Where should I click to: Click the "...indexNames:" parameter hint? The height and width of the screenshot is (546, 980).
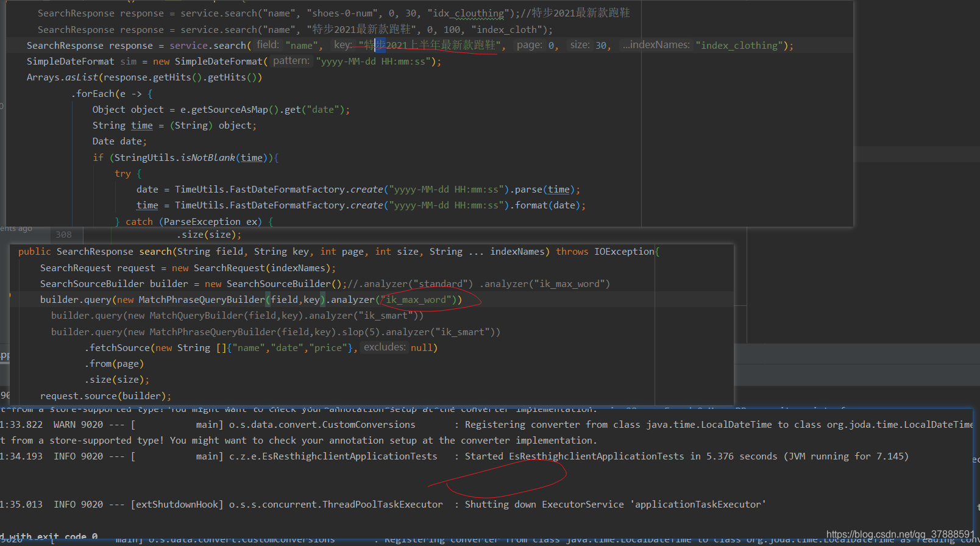point(656,45)
